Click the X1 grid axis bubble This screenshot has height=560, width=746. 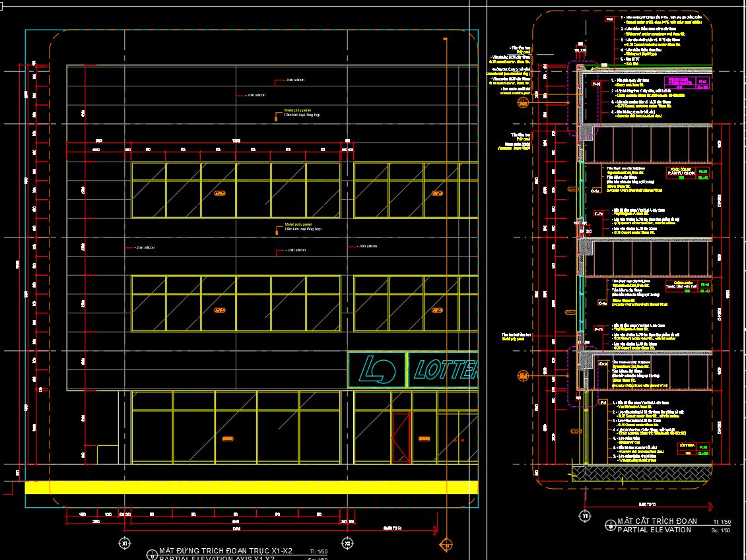point(123,543)
